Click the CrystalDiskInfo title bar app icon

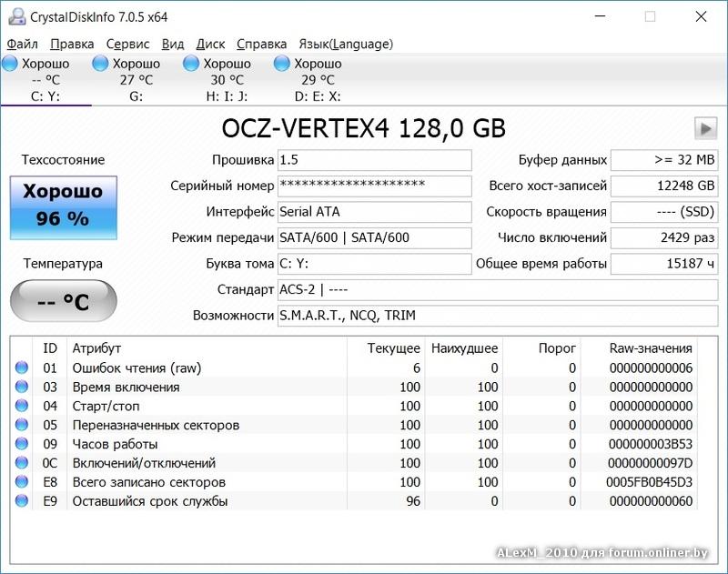tap(17, 16)
